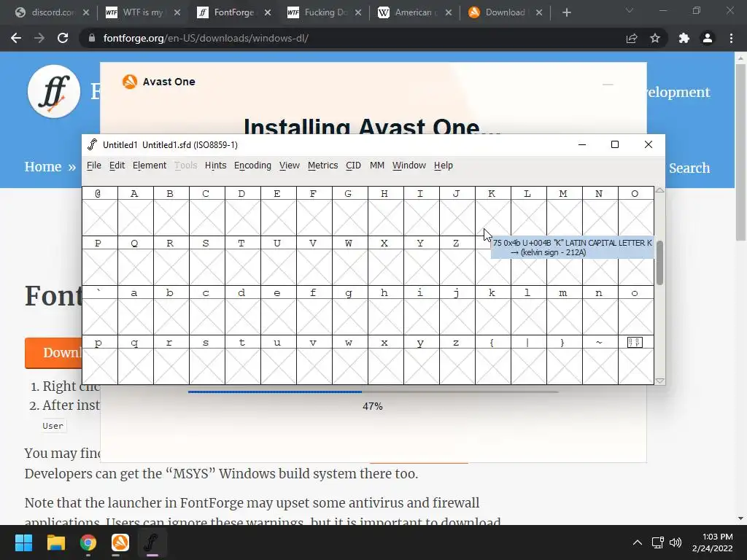Open the Chrome profile icon
747x560 pixels.
point(708,38)
